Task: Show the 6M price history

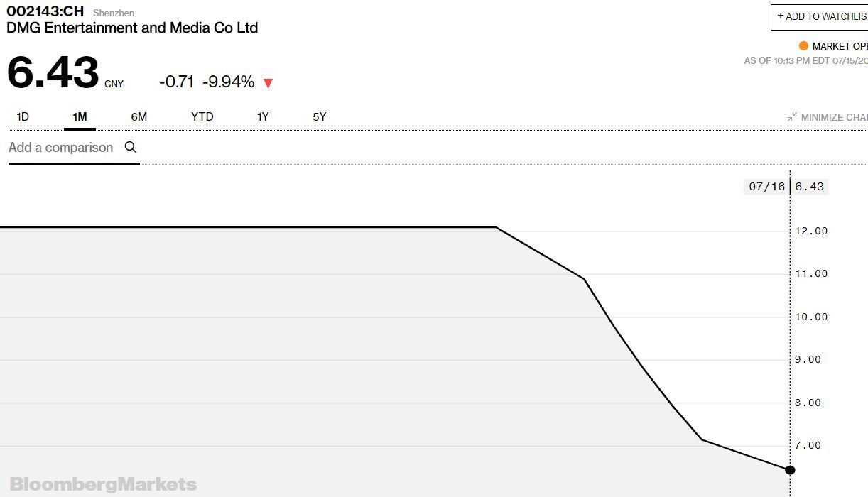Action: click(139, 117)
